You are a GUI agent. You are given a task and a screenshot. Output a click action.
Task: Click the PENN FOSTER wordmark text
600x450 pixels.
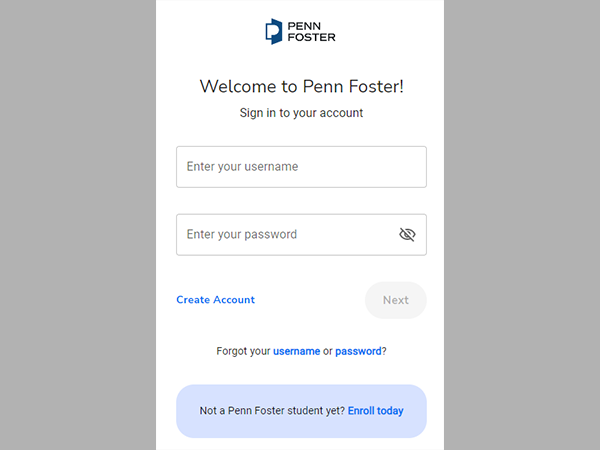(311, 31)
